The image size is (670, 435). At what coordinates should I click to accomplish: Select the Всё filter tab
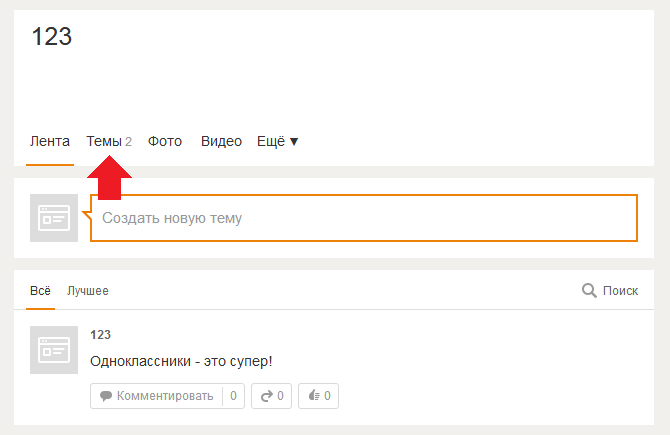coord(40,291)
